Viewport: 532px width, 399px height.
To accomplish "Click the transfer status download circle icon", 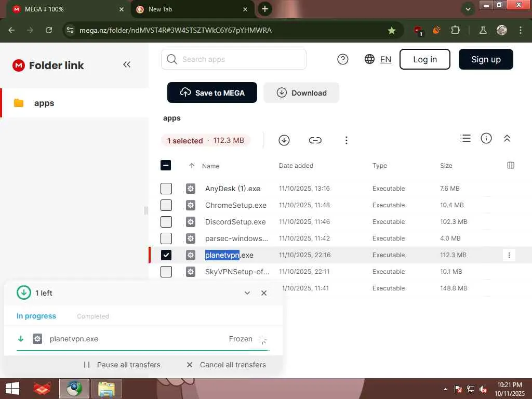I will pos(24,292).
